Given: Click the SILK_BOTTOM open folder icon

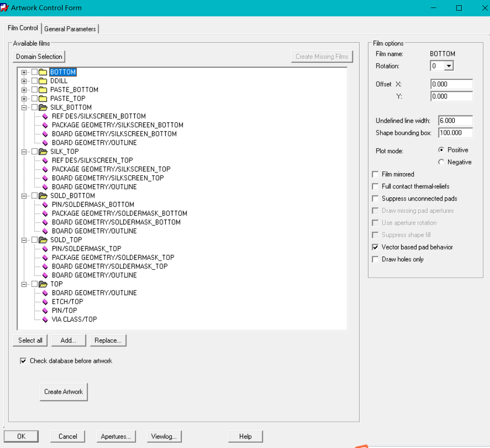Looking at the screenshot, I should [x=43, y=107].
